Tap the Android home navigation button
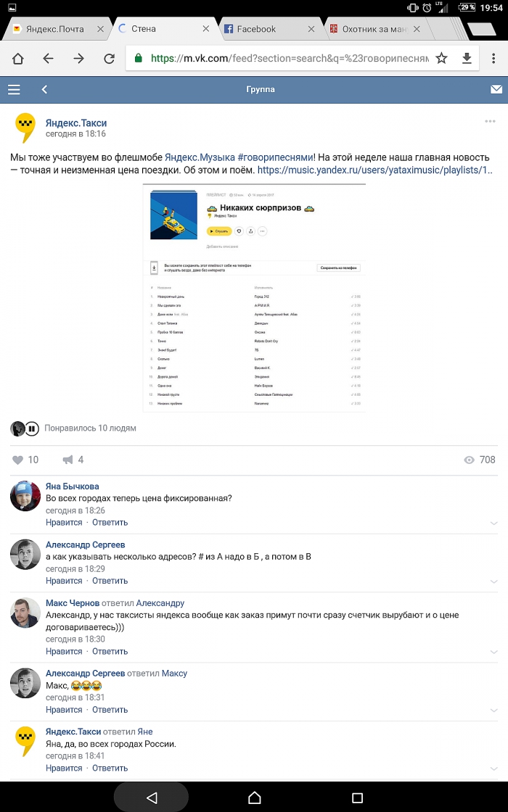The image size is (508, 812). pyautogui.click(x=254, y=797)
